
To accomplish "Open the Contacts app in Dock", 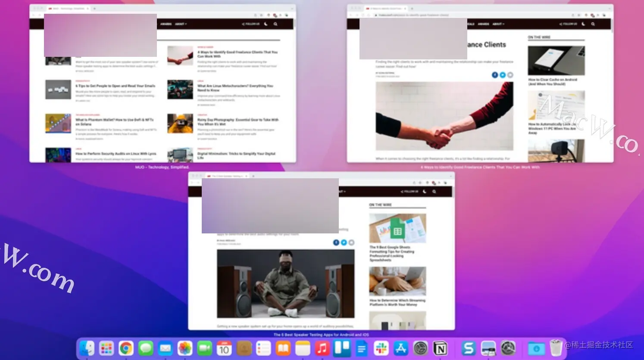I will tap(244, 348).
